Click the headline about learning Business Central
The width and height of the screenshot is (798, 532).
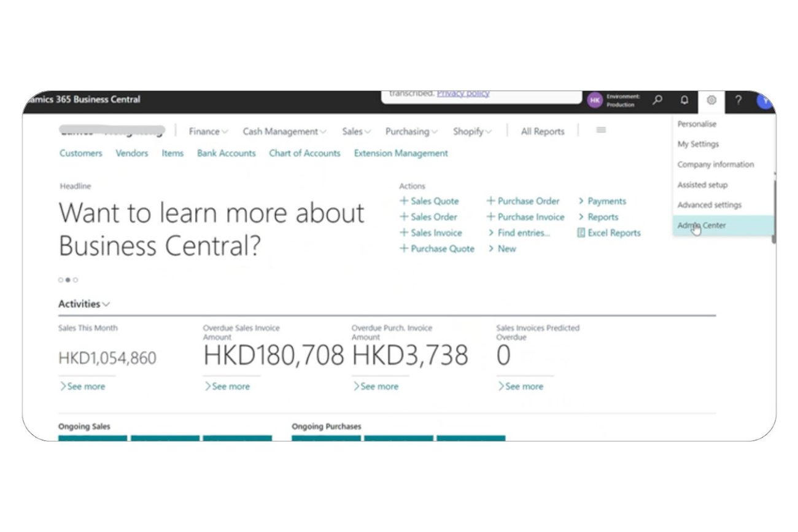tap(212, 229)
